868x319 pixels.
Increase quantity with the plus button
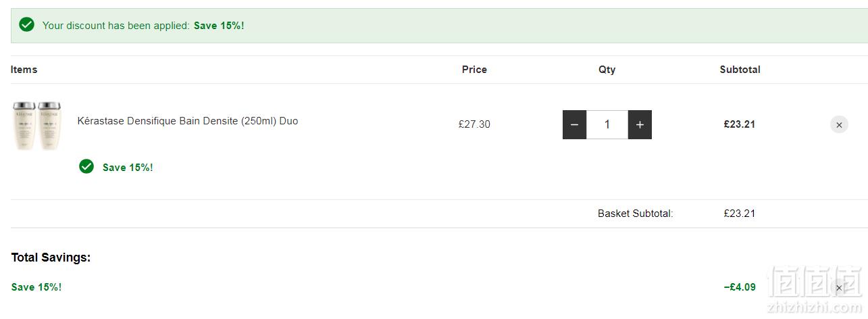coord(640,124)
